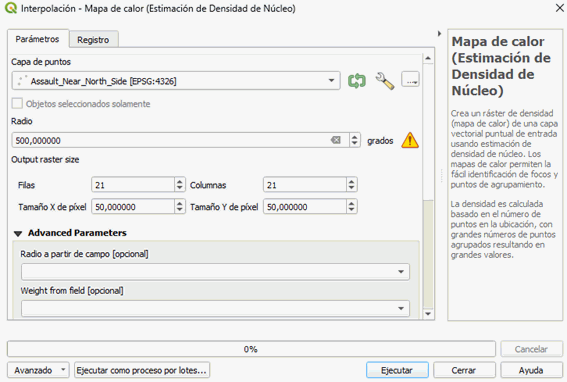Click the 0% progress bar
567x382 pixels.
point(251,349)
